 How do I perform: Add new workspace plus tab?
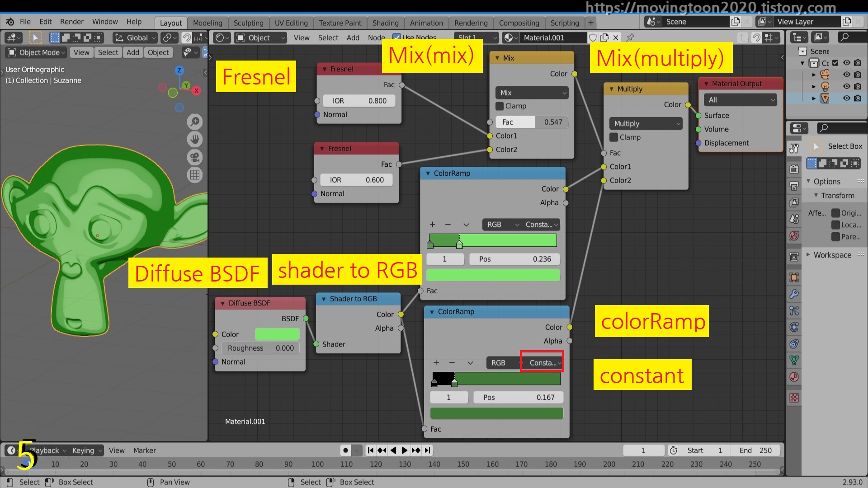590,23
